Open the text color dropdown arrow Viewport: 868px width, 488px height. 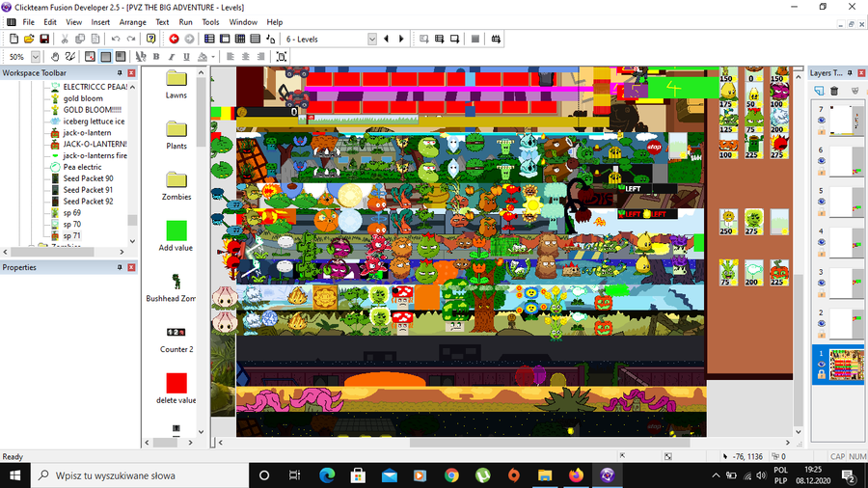coord(213,57)
